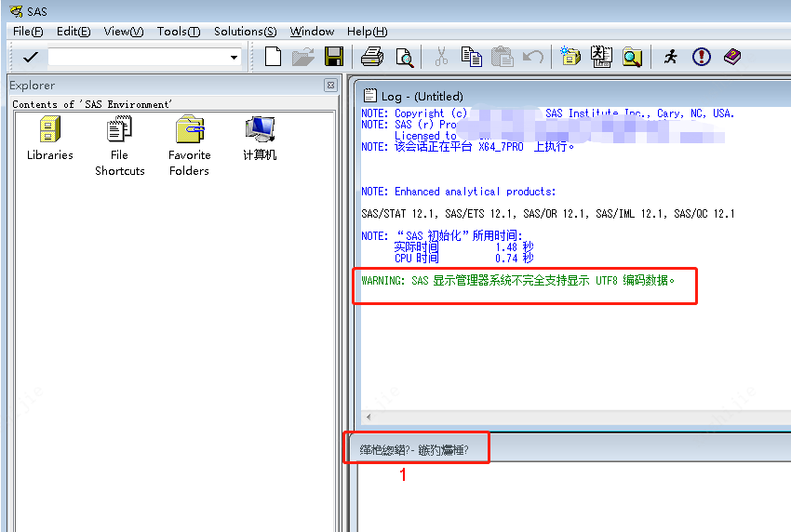
Task: Click the Paste clipboard icon
Action: coord(502,57)
